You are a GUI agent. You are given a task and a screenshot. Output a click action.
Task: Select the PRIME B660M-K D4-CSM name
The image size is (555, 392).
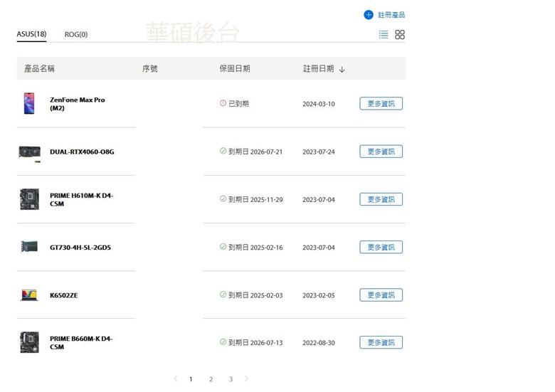pyautogui.click(x=81, y=342)
